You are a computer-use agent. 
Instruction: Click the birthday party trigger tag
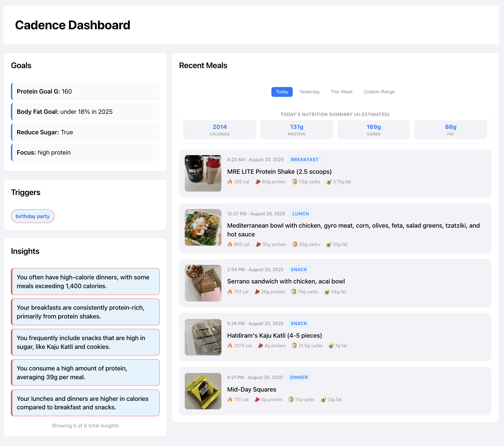tap(33, 216)
